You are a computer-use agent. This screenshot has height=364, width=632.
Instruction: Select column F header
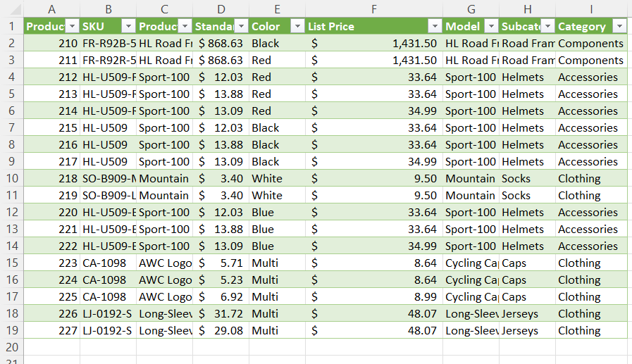374,9
